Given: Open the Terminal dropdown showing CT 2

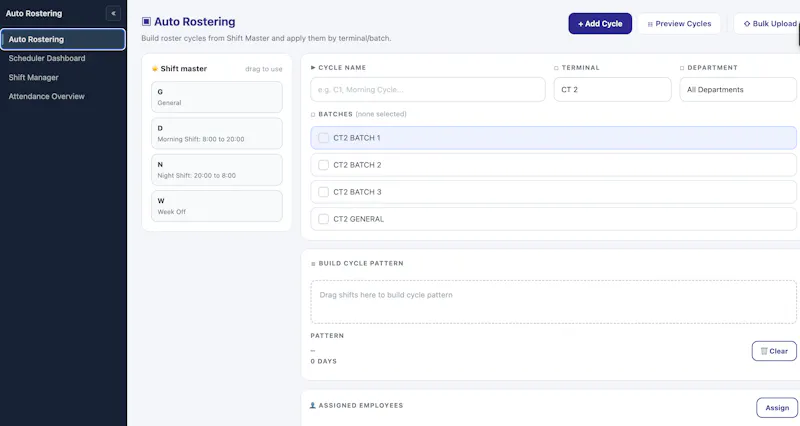Looking at the screenshot, I should pos(612,89).
